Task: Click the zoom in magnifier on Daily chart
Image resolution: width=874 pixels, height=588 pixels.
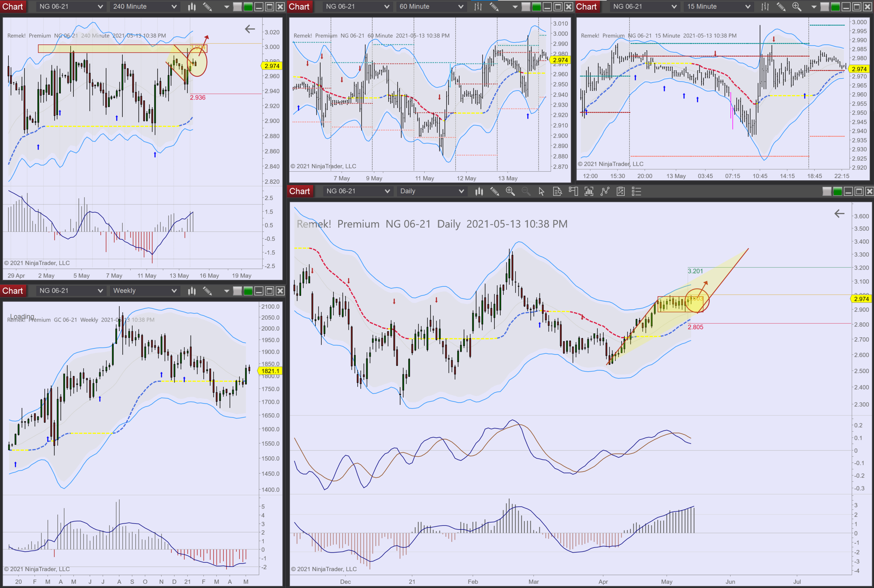Action: (x=510, y=191)
